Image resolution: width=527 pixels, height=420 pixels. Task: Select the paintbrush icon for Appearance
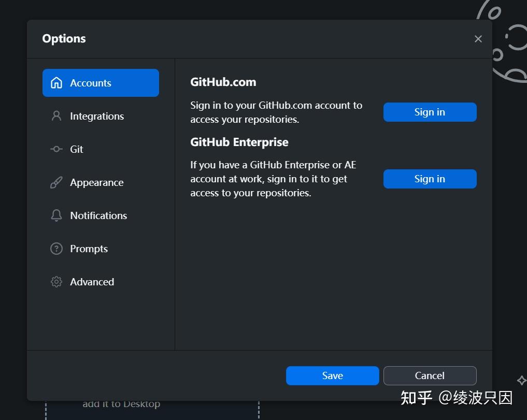(x=56, y=182)
